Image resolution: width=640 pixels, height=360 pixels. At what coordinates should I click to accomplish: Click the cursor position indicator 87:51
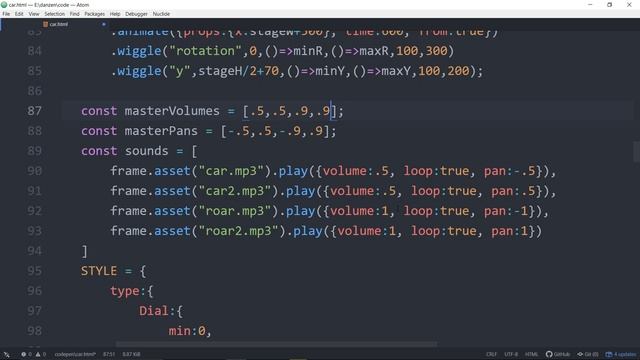tap(109, 354)
